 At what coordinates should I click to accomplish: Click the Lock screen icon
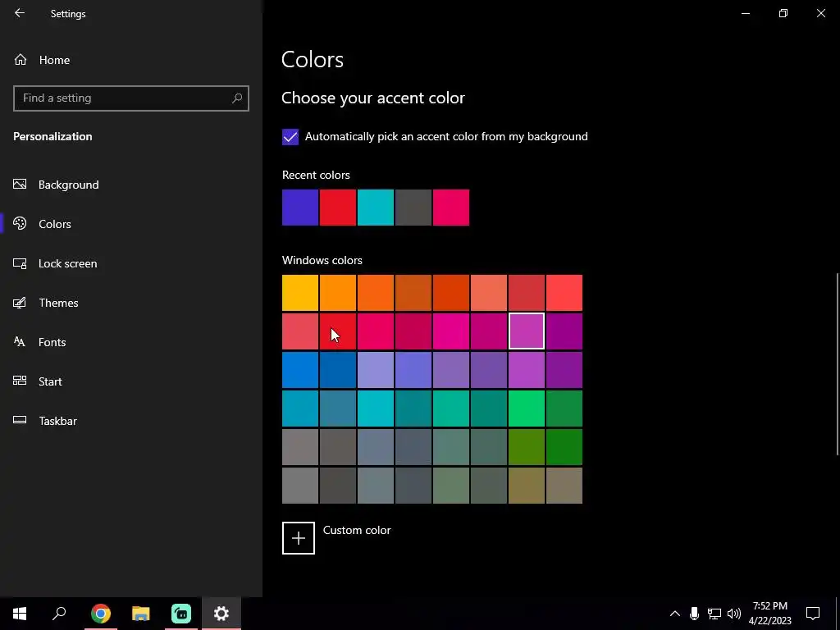[x=20, y=263]
